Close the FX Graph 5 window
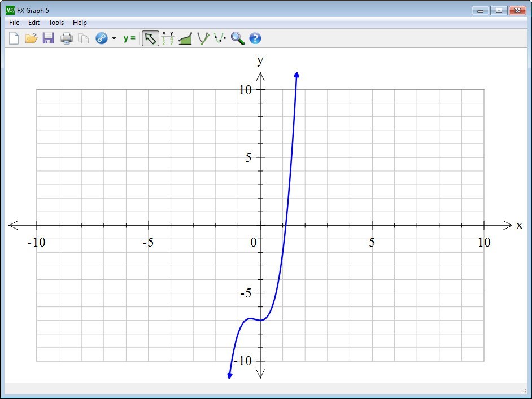Viewport: 532px width, 399px height. (517, 11)
